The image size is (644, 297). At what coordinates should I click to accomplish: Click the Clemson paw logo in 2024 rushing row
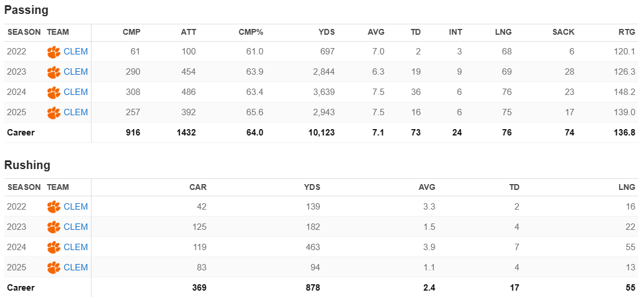coord(54,247)
